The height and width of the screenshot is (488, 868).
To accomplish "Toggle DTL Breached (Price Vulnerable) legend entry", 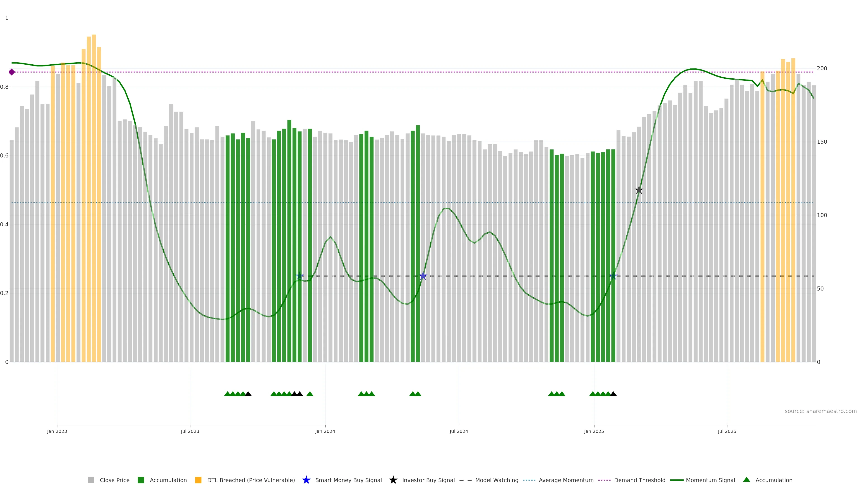I will [x=251, y=480].
